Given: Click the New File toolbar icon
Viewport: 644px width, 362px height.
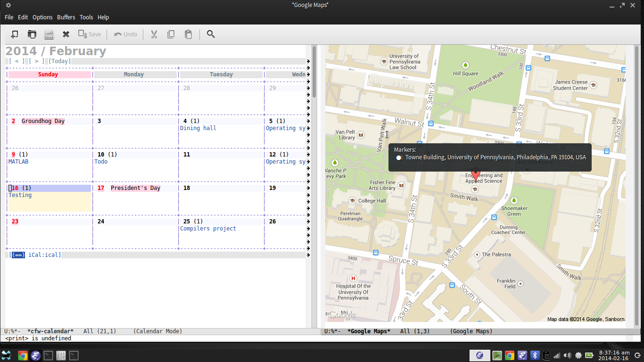Looking at the screenshot, I should [x=14, y=34].
